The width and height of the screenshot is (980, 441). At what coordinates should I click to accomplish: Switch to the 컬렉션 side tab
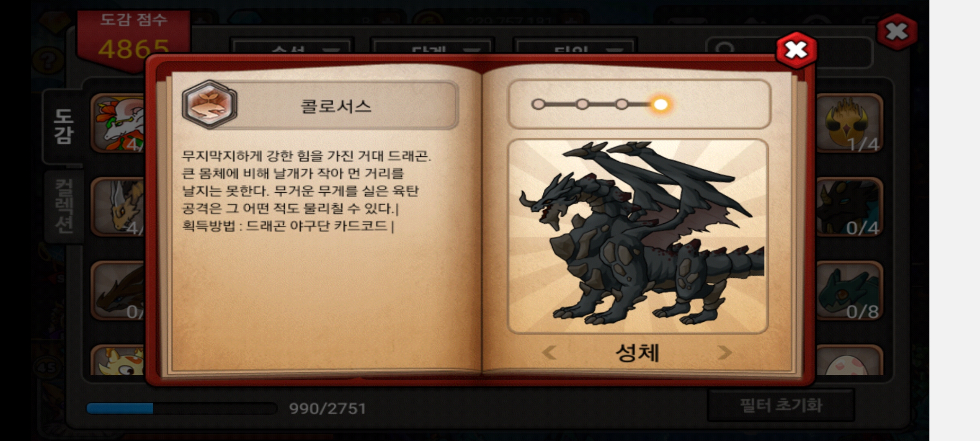click(64, 206)
